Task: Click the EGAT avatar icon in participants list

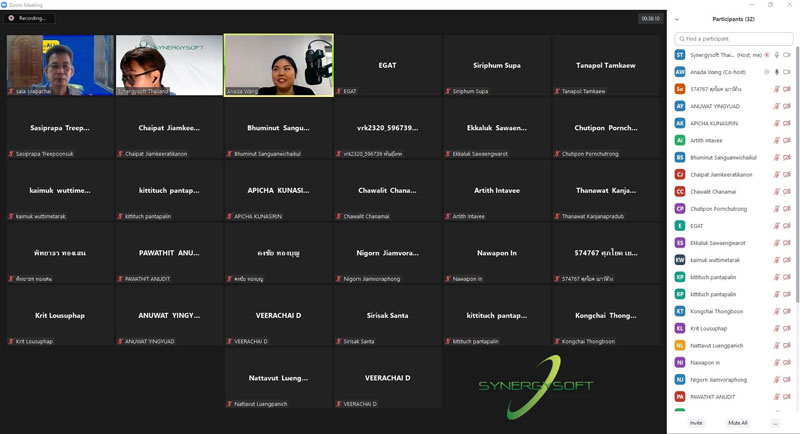Action: (680, 226)
